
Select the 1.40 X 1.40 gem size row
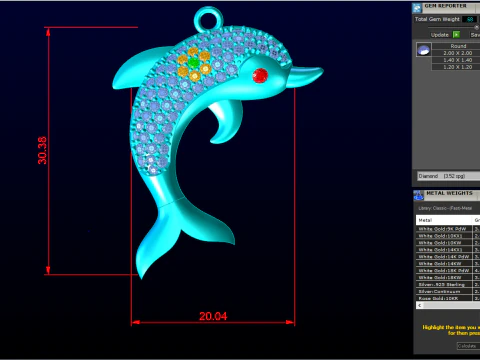point(456,60)
